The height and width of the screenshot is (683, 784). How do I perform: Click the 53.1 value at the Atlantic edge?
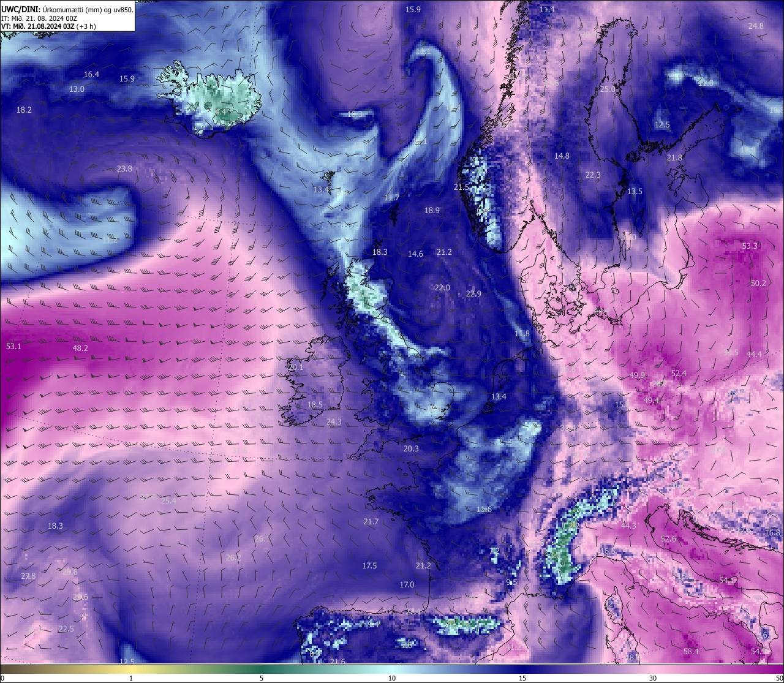tap(13, 347)
